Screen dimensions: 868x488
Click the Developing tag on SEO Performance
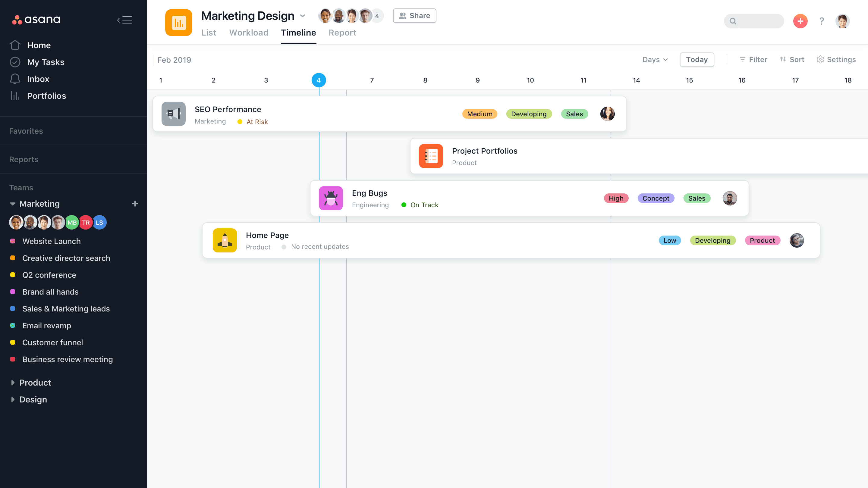point(529,114)
